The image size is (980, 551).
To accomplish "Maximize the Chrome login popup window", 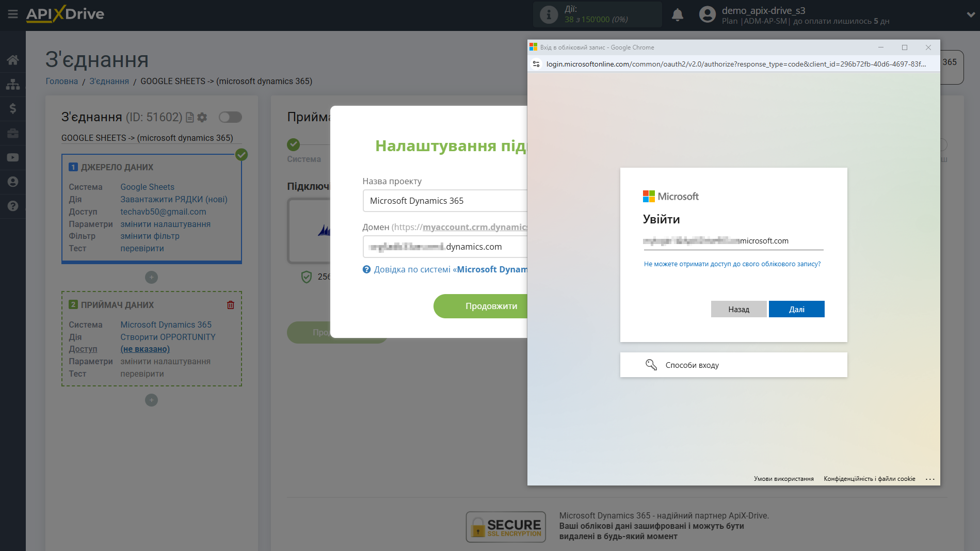I will point(905,47).
